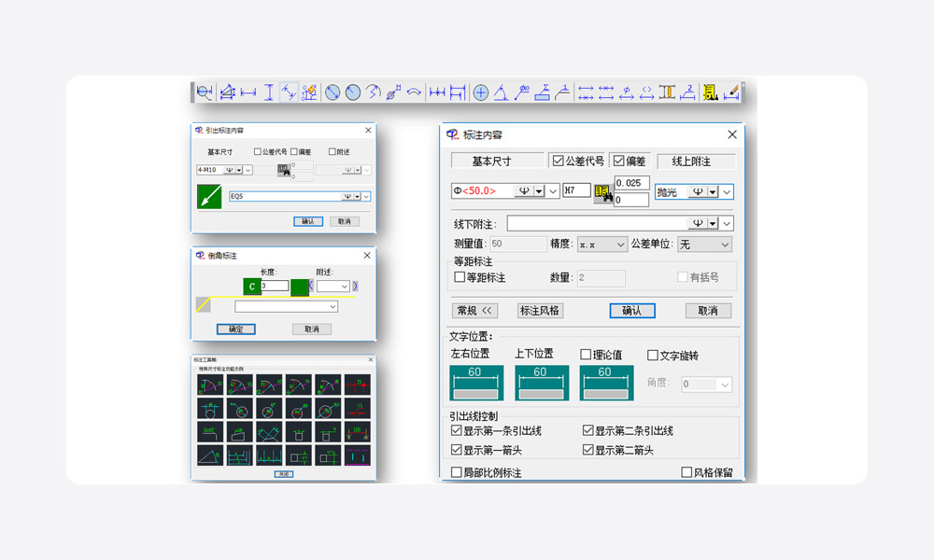
Task: Select the angle dimension tool
Action: point(501,92)
